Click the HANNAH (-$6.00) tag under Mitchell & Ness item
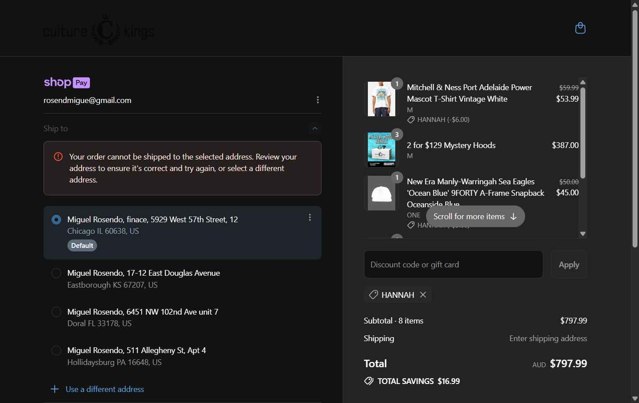Viewport: 639px width, 403px height. coord(438,119)
